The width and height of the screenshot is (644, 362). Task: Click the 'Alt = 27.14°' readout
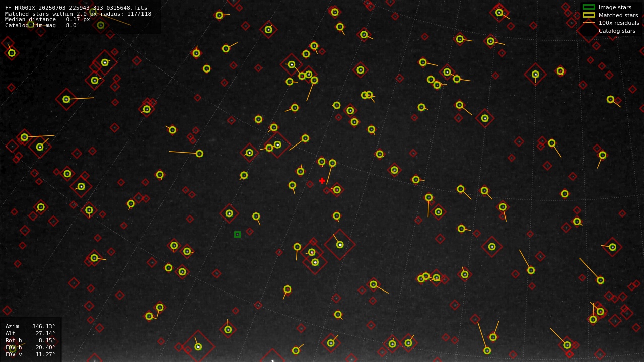point(30,333)
